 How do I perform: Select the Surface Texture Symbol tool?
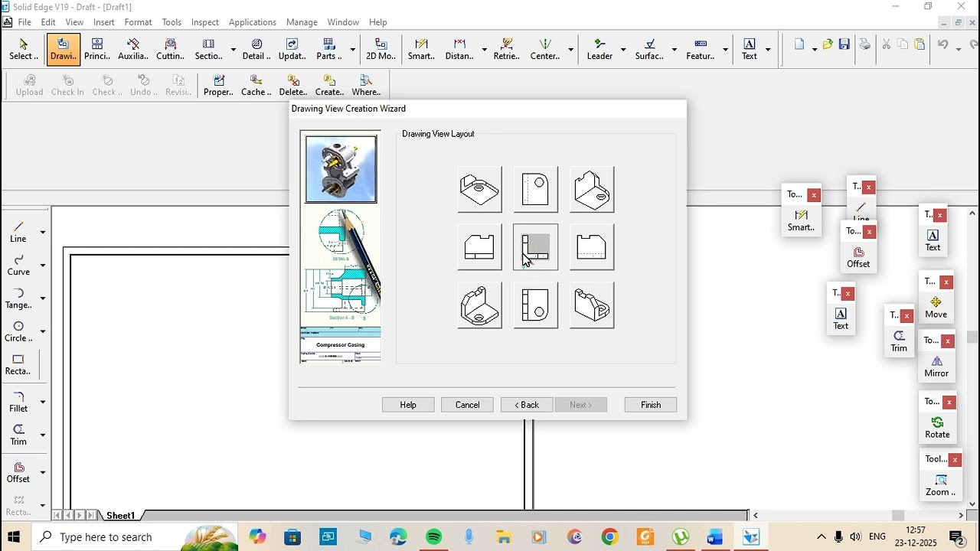(x=649, y=50)
